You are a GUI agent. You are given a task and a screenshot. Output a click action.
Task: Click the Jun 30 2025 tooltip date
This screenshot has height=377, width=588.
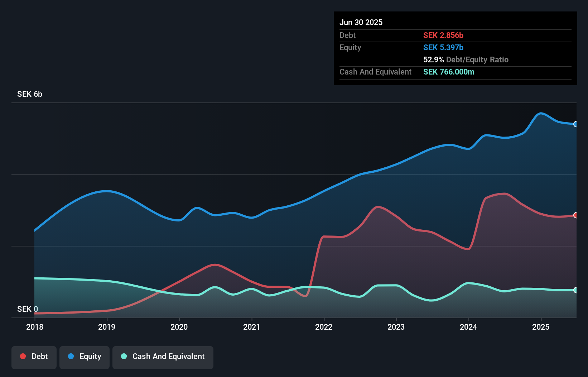pos(361,22)
